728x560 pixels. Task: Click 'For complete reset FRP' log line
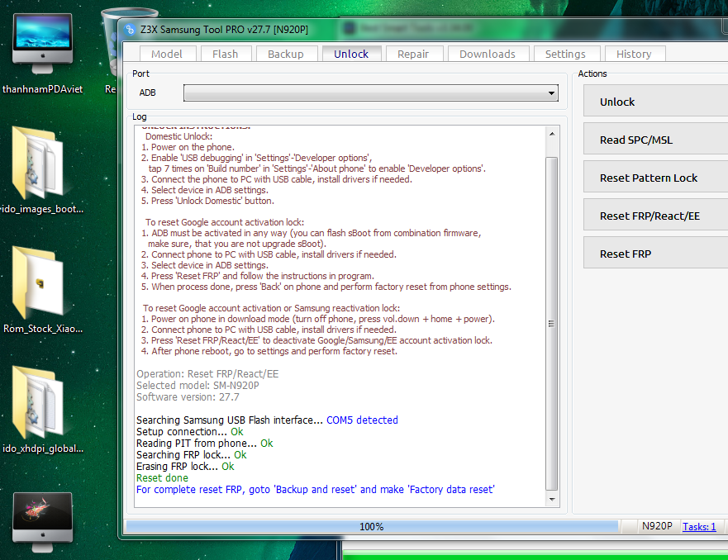pyautogui.click(x=316, y=490)
